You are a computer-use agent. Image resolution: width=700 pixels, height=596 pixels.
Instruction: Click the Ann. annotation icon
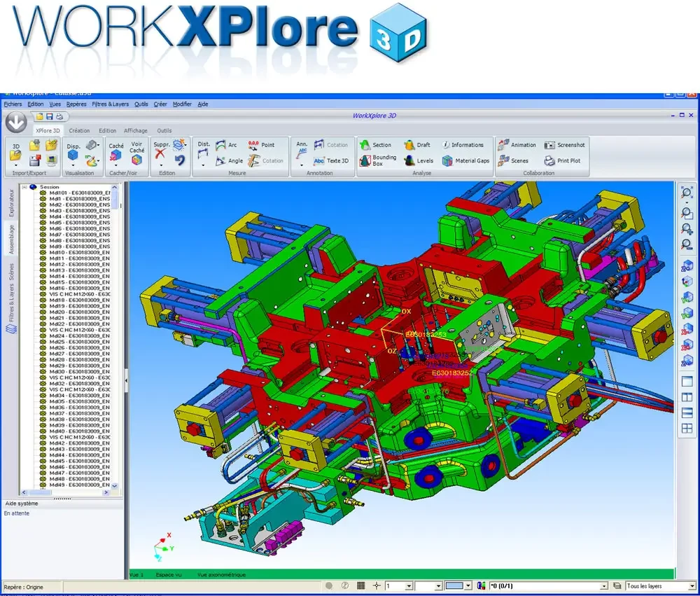pos(302,154)
